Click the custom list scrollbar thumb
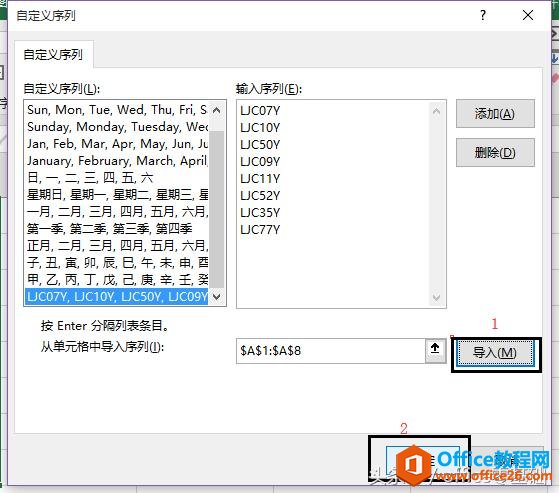Image resolution: width=559 pixels, height=493 pixels. point(217,209)
